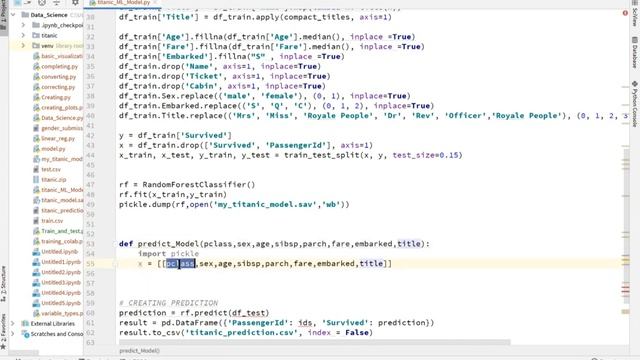Click the scroll-from-source target icon
This screenshot has width=640, height=360.
pos(42,2)
